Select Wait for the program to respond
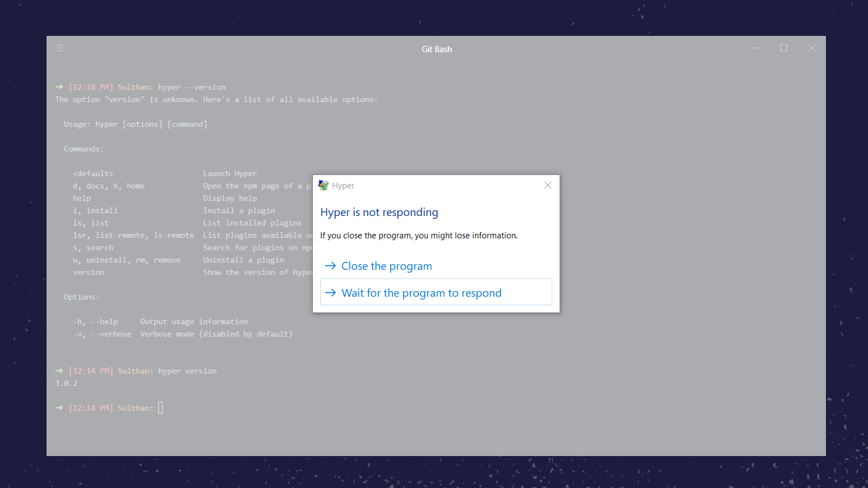This screenshot has height=488, width=868. (x=422, y=293)
